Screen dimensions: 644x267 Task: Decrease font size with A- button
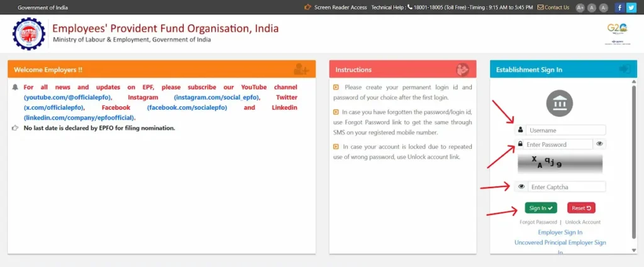(603, 8)
